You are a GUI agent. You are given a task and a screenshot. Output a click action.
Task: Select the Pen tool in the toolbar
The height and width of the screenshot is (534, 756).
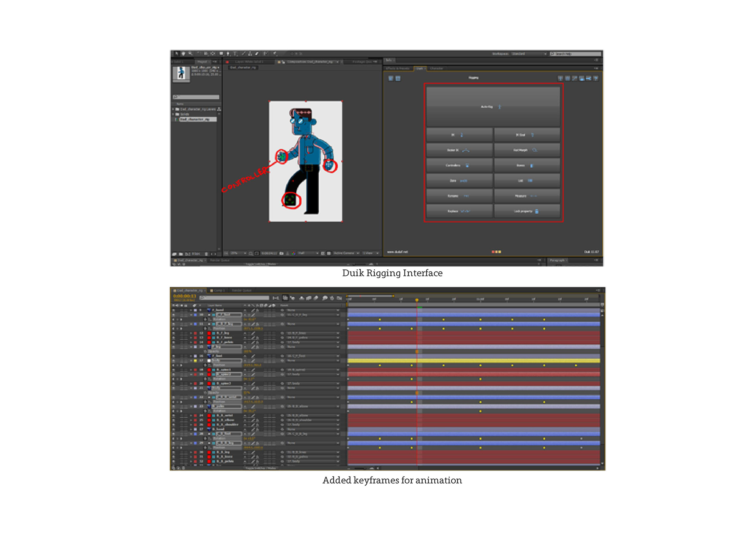coord(228,54)
